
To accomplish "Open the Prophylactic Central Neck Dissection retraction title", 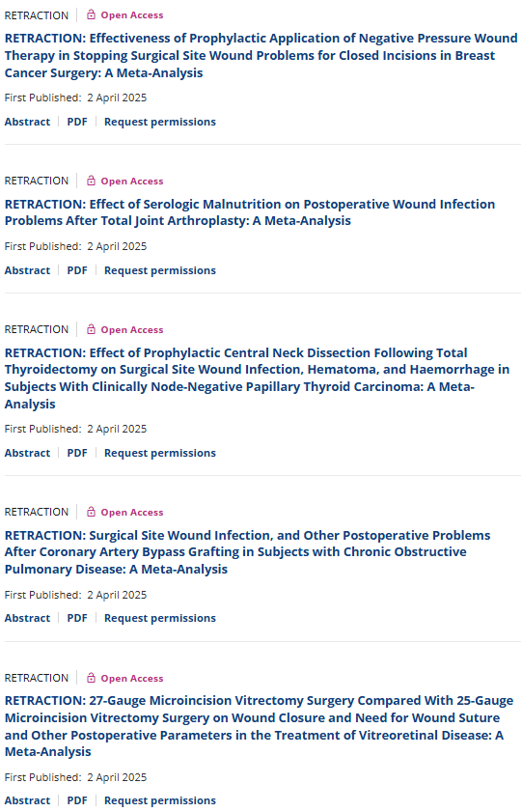I will [257, 378].
